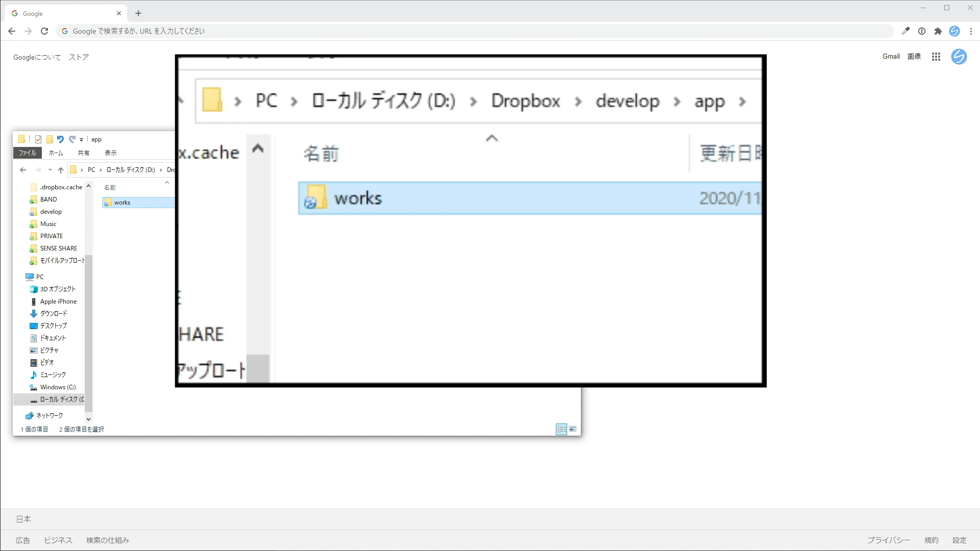The height and width of the screenshot is (551, 980).
Task: Go up one folder in Explorer
Action: click(x=61, y=170)
